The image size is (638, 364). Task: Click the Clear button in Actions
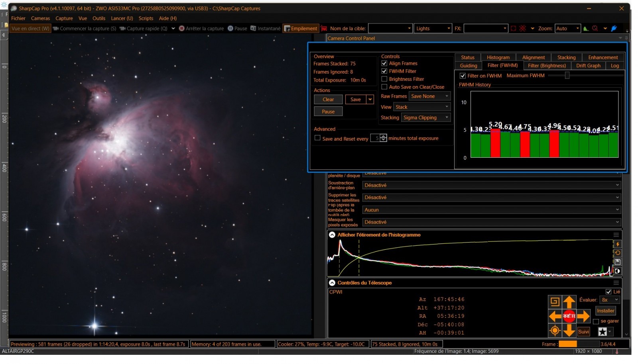(x=328, y=100)
